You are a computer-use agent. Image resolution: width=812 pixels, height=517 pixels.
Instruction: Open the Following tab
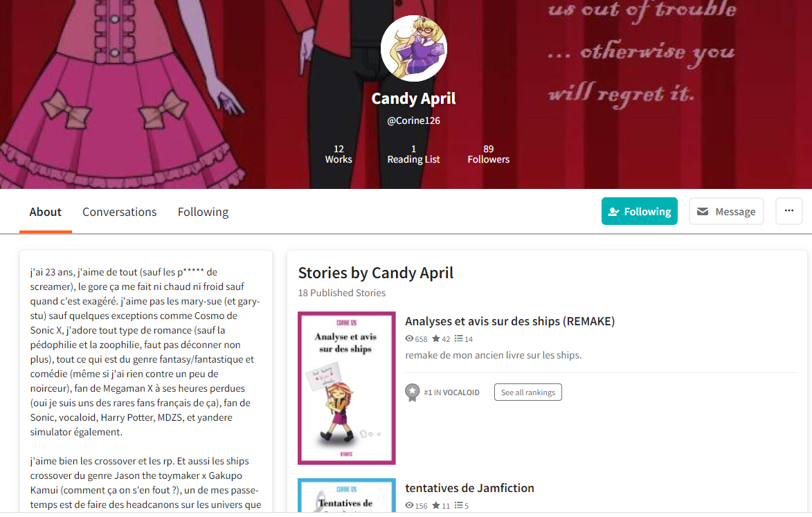click(x=203, y=212)
